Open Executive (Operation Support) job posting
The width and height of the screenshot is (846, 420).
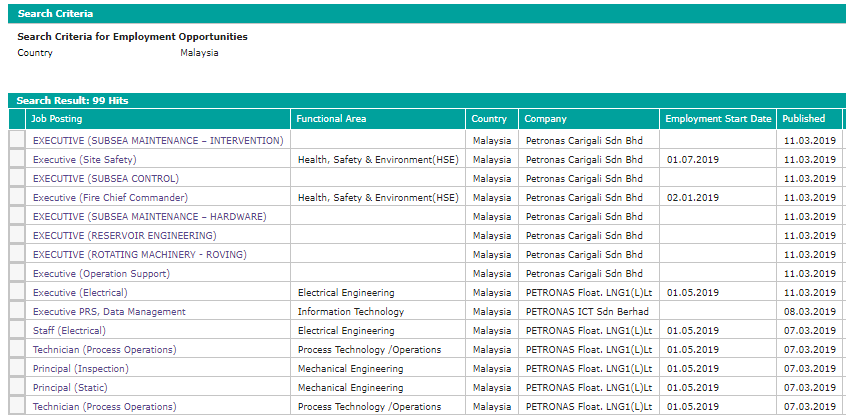point(99,274)
